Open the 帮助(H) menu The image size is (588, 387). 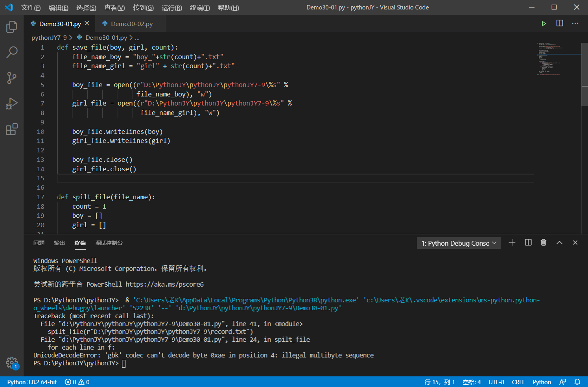click(228, 8)
